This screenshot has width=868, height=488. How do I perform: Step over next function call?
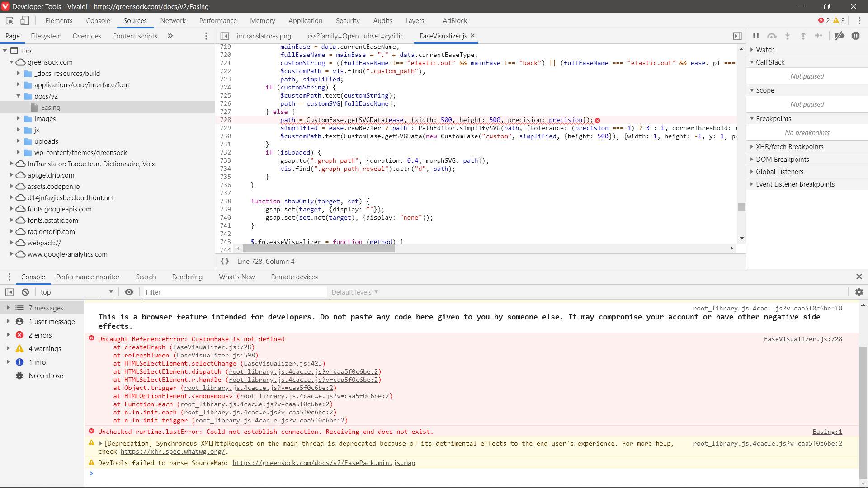(x=772, y=36)
